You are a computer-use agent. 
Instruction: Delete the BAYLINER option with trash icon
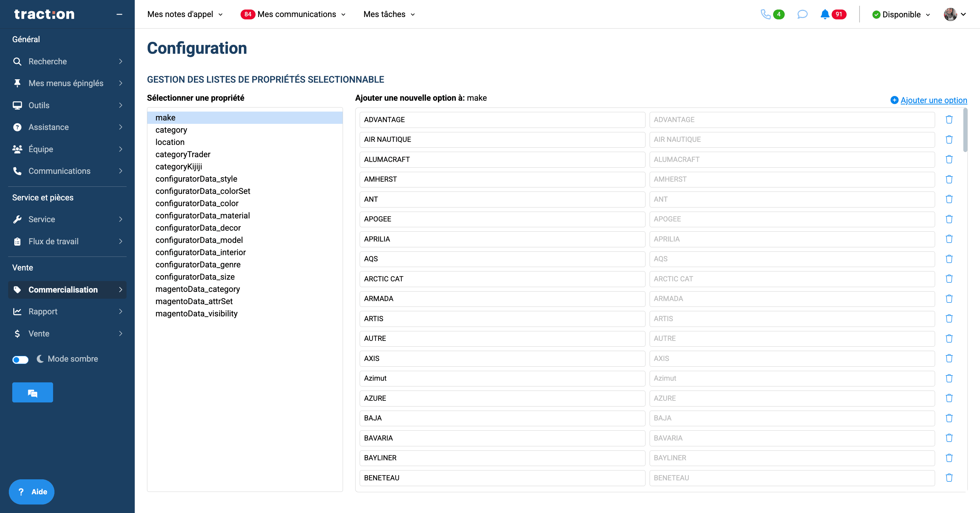[x=949, y=458]
